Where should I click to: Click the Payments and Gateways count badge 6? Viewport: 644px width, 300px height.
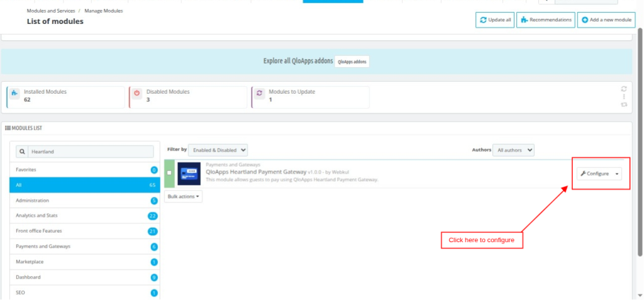click(154, 247)
